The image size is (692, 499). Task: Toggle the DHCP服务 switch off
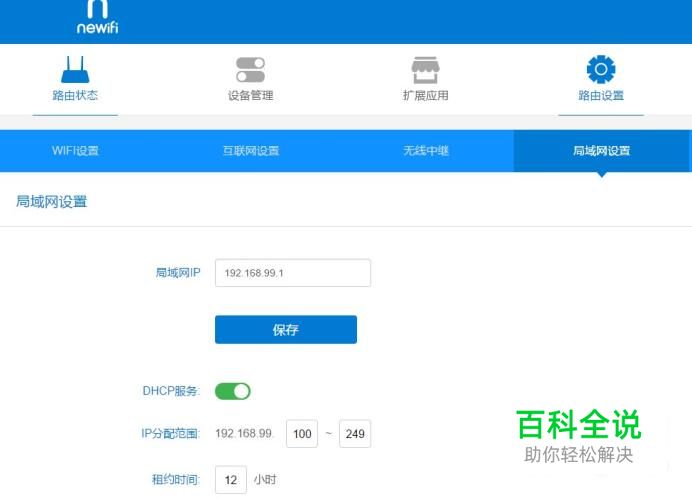tap(233, 391)
